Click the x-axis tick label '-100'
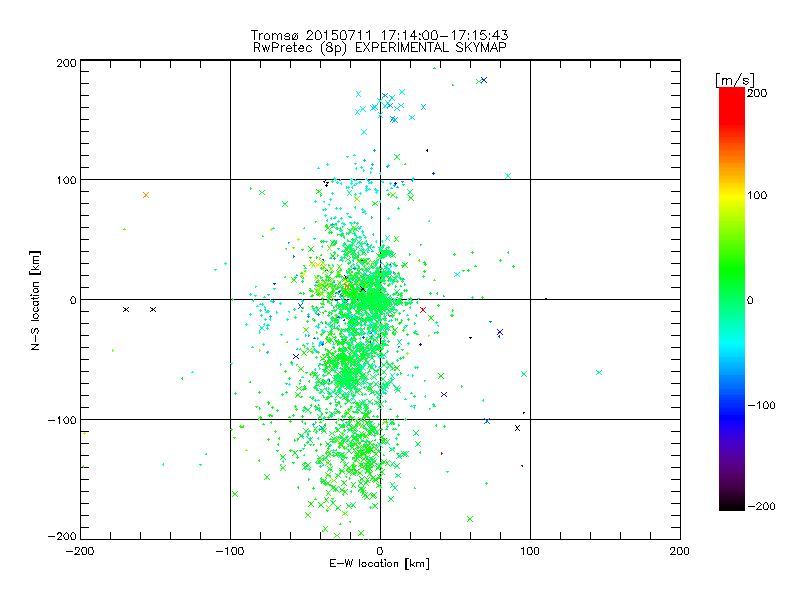800x600 pixels. (230, 551)
